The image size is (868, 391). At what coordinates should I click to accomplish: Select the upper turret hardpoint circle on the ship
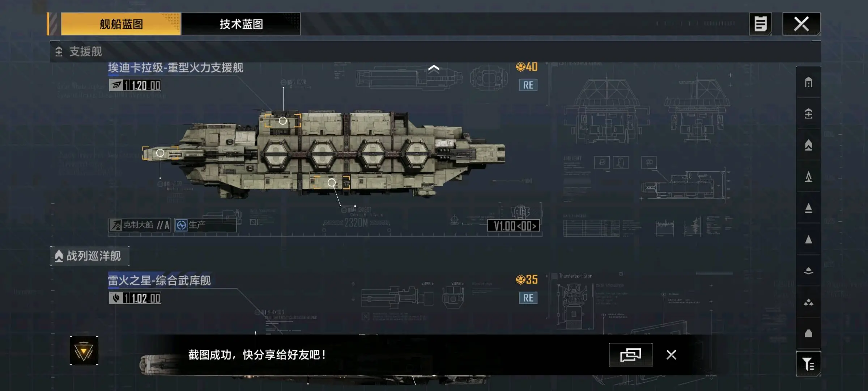coord(283,121)
